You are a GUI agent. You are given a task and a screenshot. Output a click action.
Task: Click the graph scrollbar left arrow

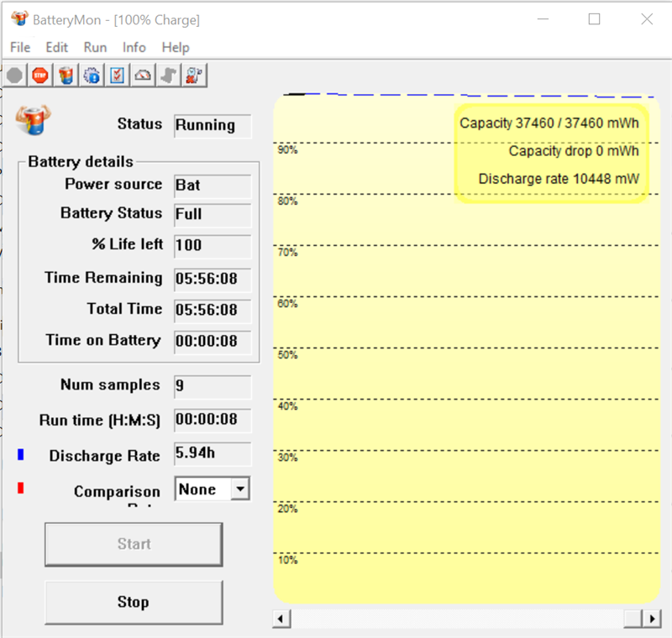(x=281, y=619)
